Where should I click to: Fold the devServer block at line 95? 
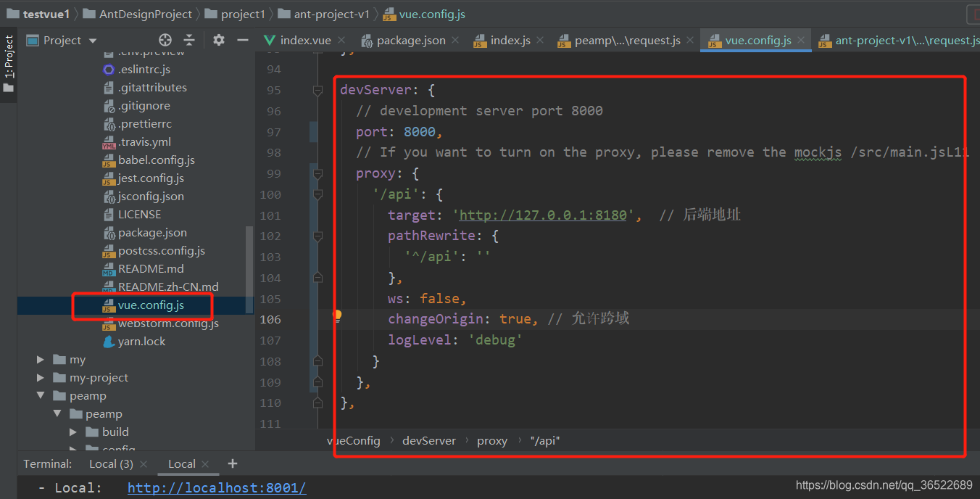click(317, 91)
